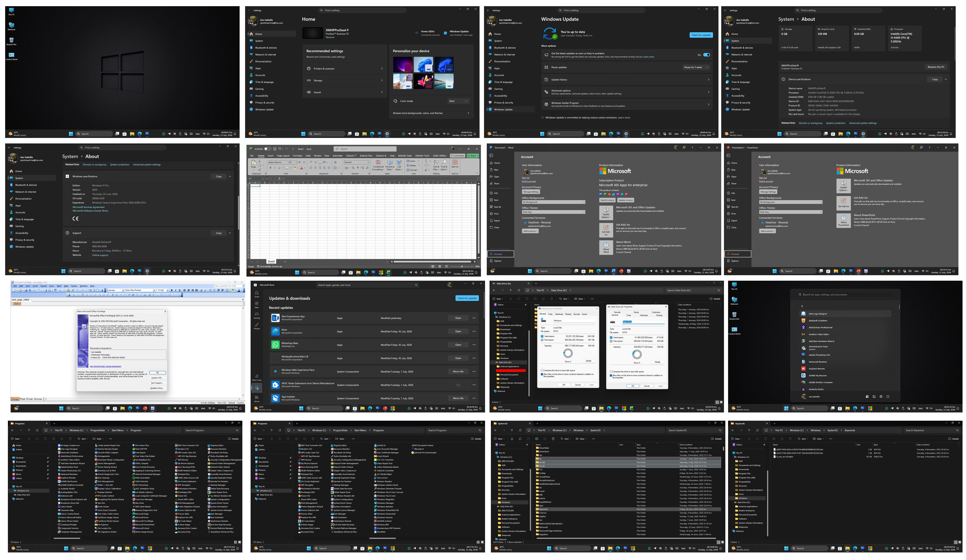Open About Word in the Word window

606,247
